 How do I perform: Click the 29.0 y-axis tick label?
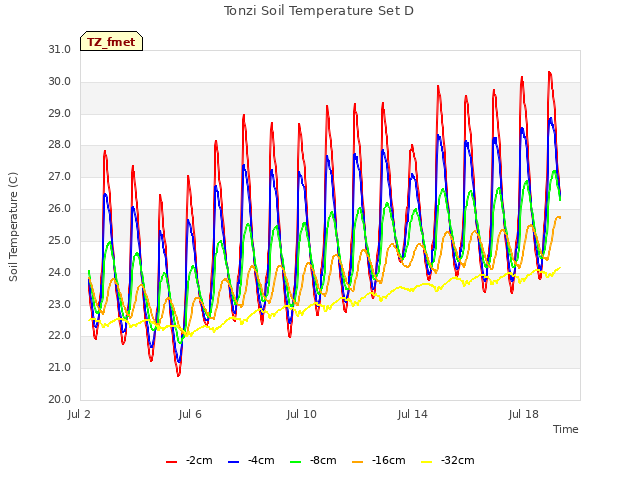[60, 113]
